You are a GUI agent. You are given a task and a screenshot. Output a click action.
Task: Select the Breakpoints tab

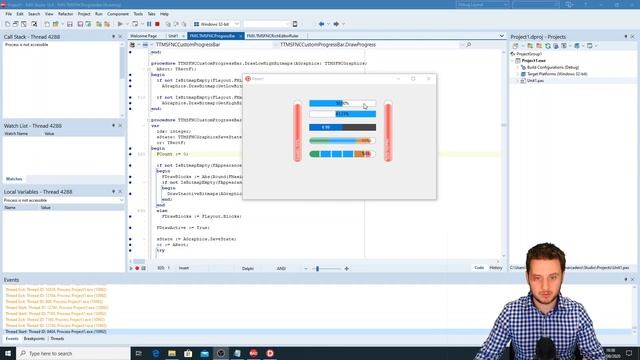[34, 339]
